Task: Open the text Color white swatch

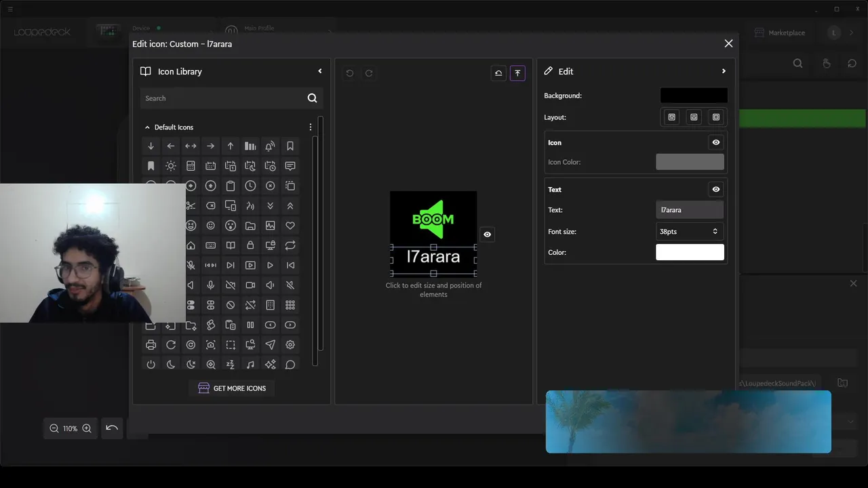Action: (690, 252)
